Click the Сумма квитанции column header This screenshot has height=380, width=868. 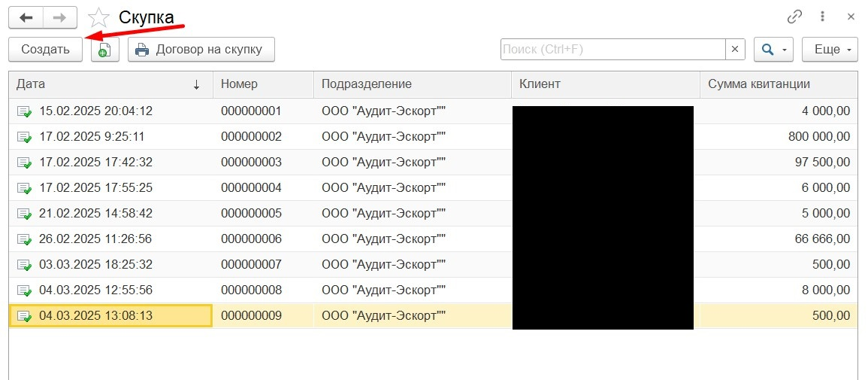pos(779,84)
